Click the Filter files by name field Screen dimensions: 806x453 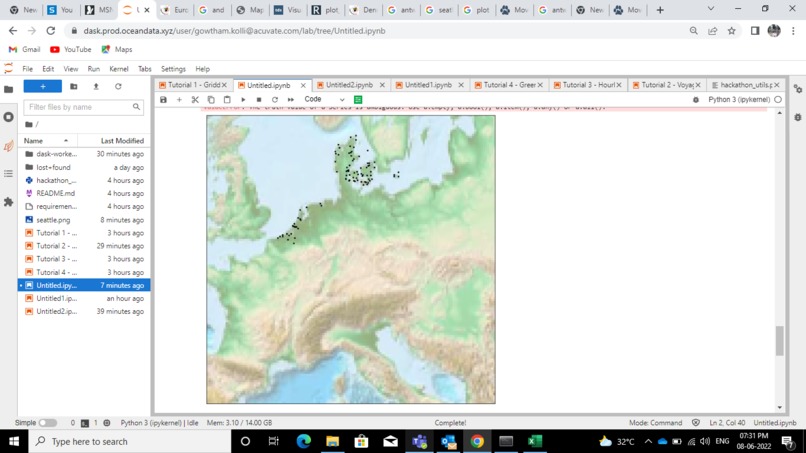[x=83, y=107]
